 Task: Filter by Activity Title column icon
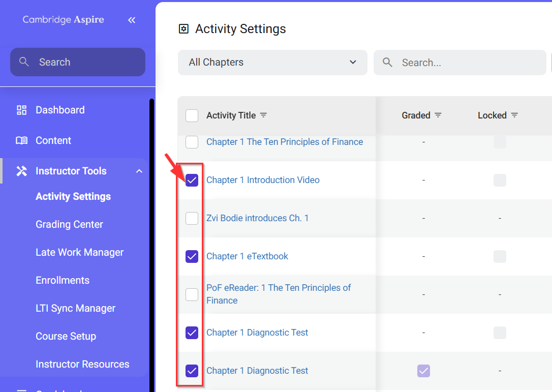click(263, 115)
